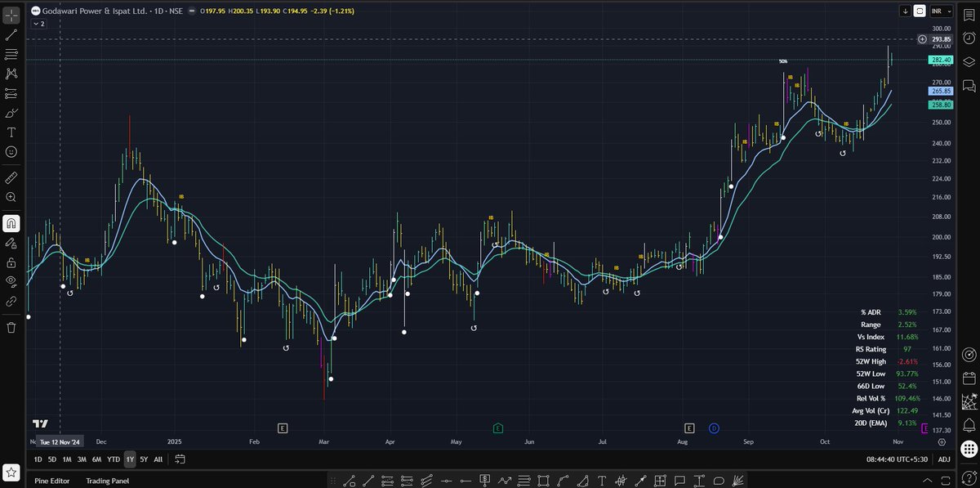Open go to date calendar icon
This screenshot has height=488, width=980.
(x=179, y=459)
